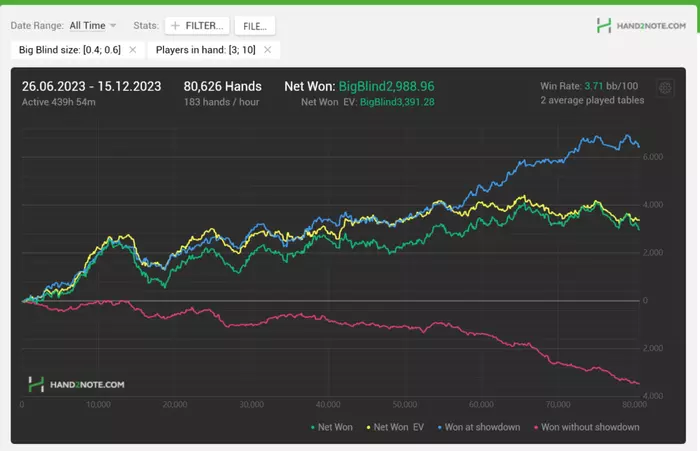Viewport: 700px width, 451px height.
Task: Toggle the Net Won legend series
Action: point(332,427)
